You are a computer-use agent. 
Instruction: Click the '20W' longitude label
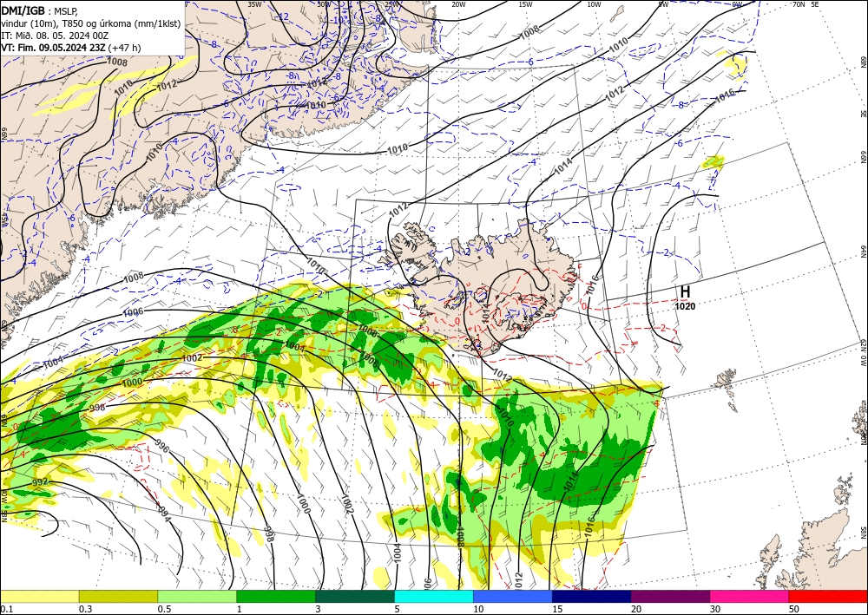pyautogui.click(x=457, y=3)
